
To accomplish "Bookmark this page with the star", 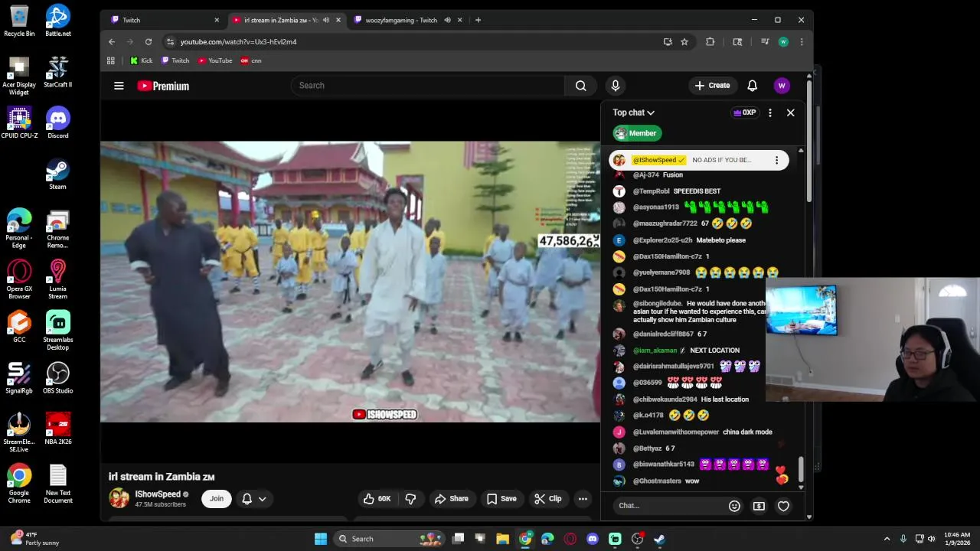I will [684, 41].
